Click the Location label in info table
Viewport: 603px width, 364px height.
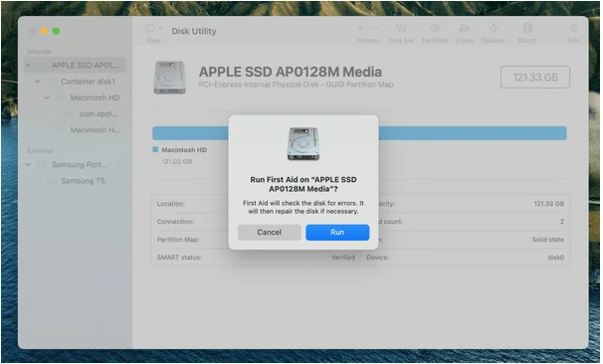pos(171,204)
